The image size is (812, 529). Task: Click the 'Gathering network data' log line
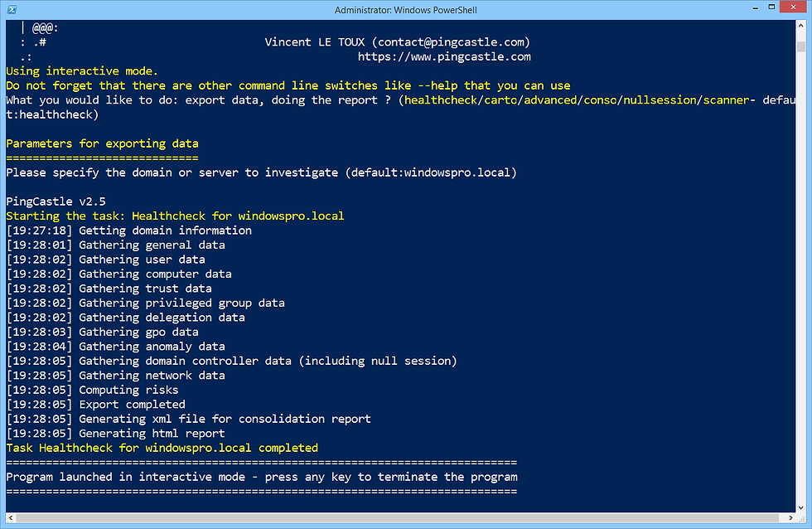115,376
